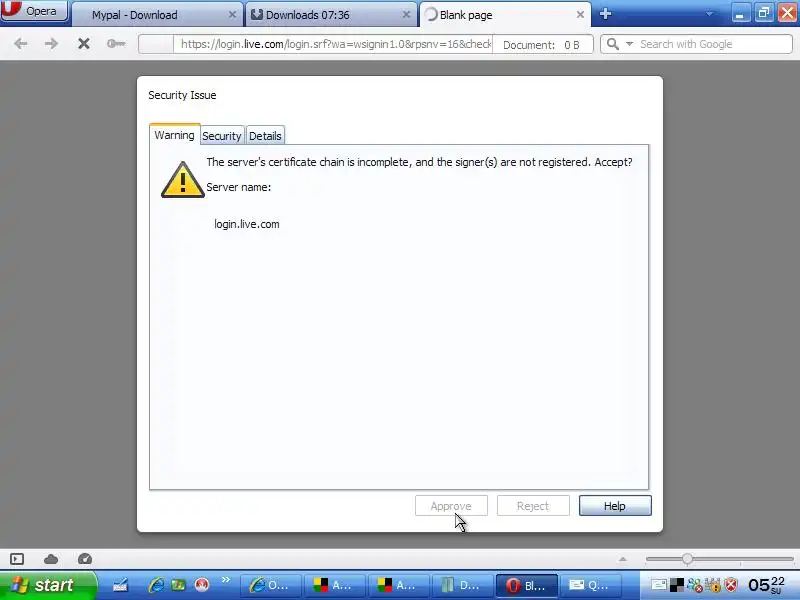Viewport: 800px width, 600px height.
Task: Switch to the Opera Bl... taskbar button
Action: point(527,585)
